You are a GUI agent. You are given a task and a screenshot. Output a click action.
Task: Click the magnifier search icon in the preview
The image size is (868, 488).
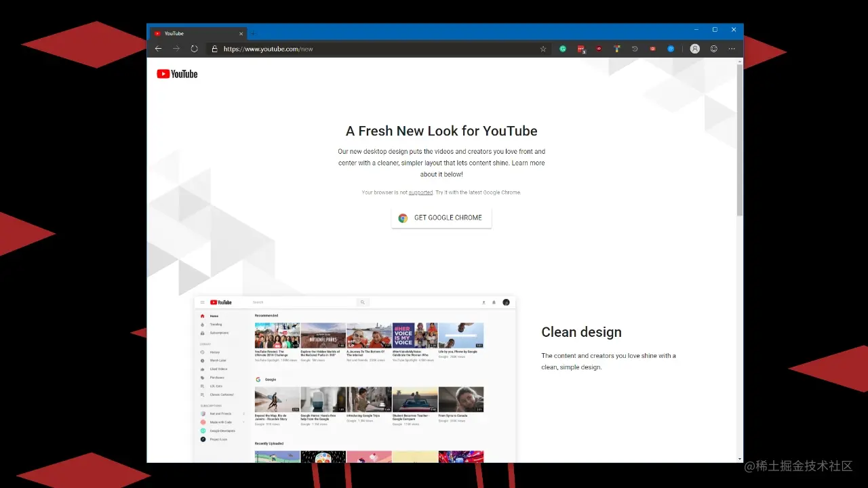363,302
